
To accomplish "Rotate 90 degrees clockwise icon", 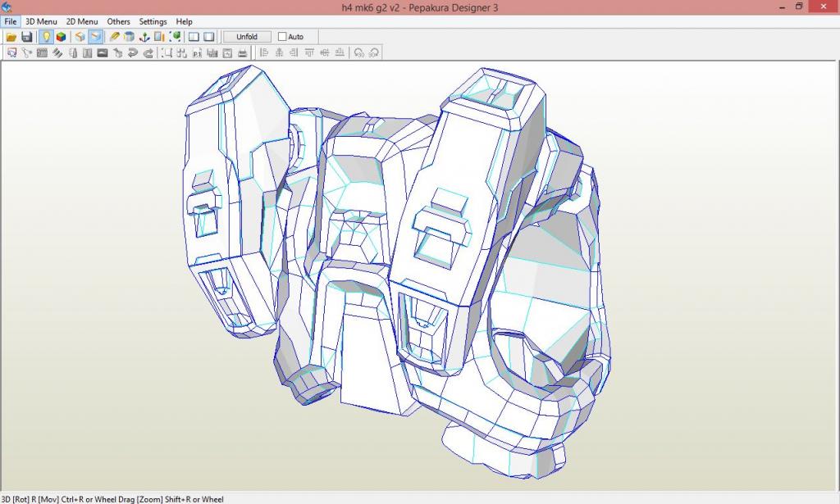I will (x=374, y=52).
